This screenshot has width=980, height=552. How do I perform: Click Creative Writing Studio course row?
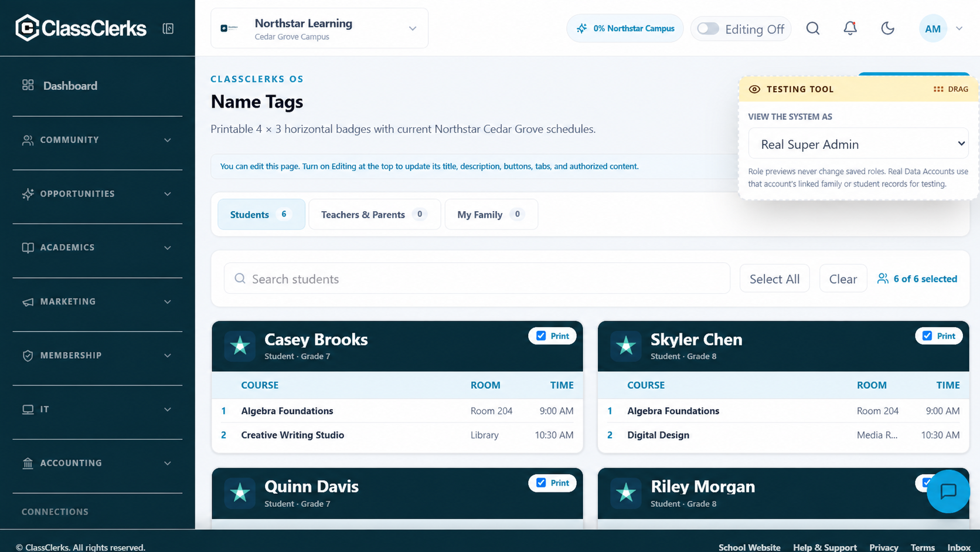click(x=397, y=435)
